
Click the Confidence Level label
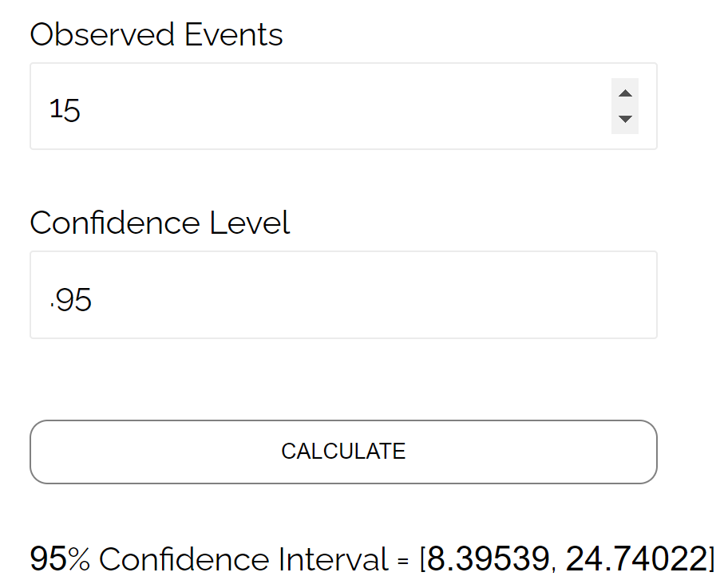pos(160,223)
